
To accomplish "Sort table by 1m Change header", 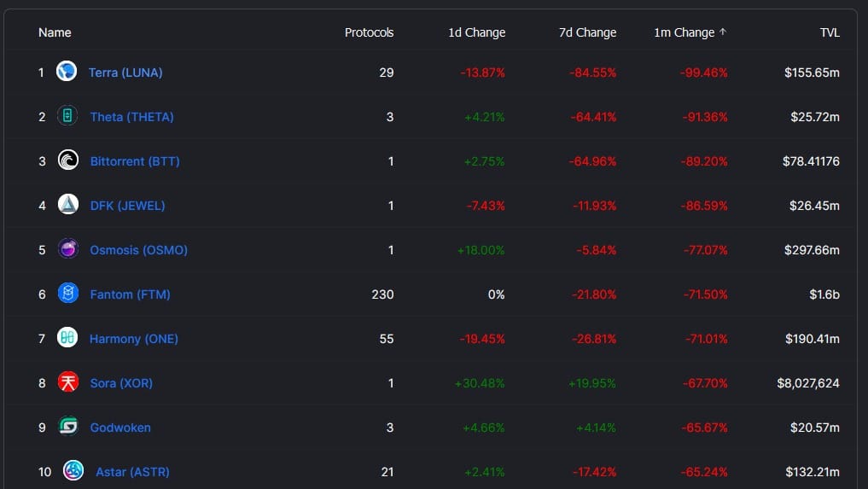I will (x=684, y=32).
